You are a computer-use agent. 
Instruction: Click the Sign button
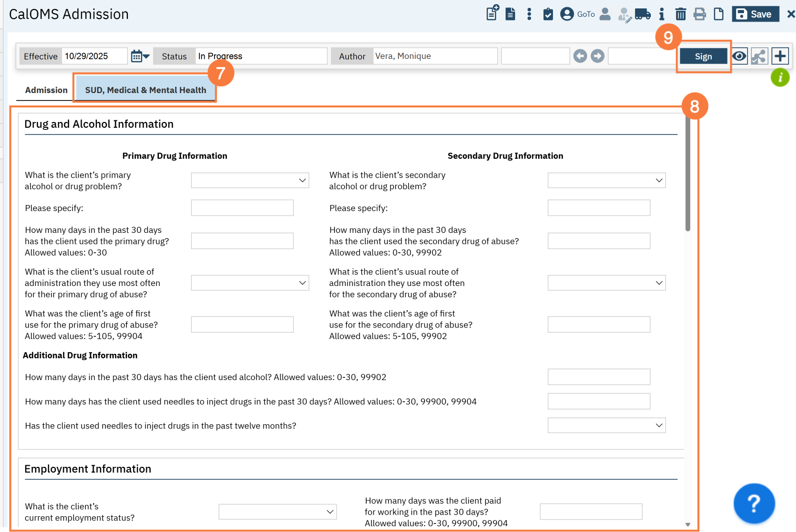(x=703, y=56)
